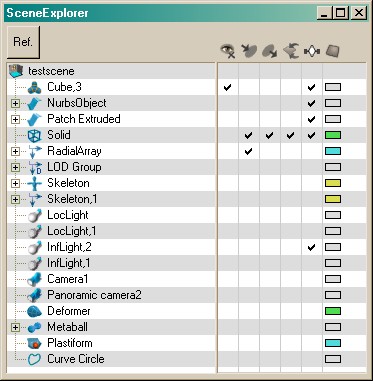Click the NurbsObject surface icon
This screenshot has height=381, width=373.
tap(34, 103)
